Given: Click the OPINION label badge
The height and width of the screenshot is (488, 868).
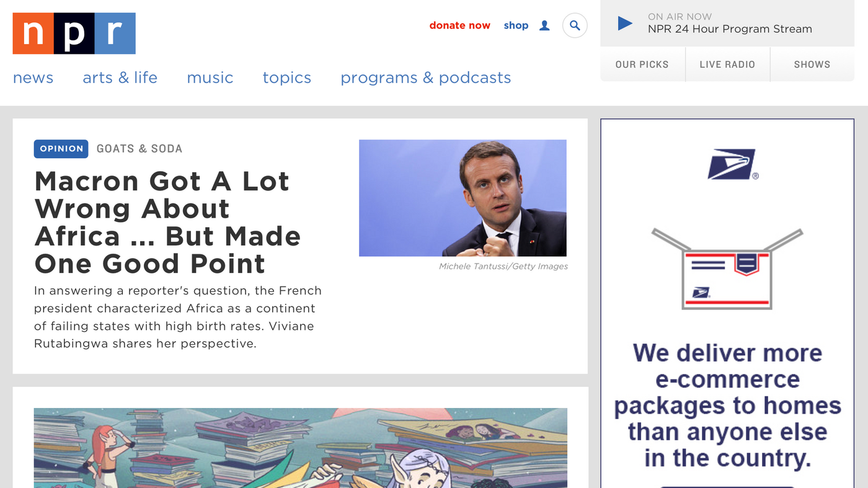Looking at the screenshot, I should (x=61, y=148).
